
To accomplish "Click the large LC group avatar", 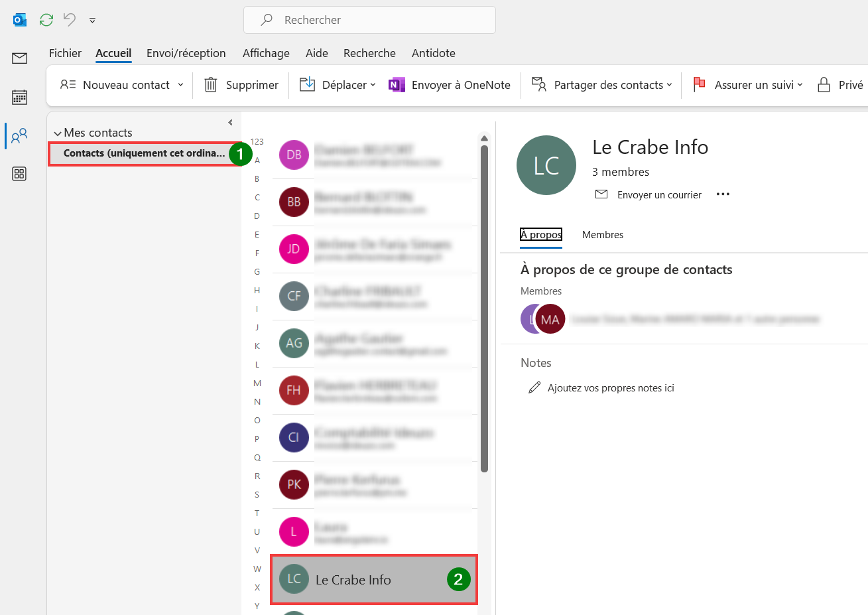I will [x=546, y=165].
